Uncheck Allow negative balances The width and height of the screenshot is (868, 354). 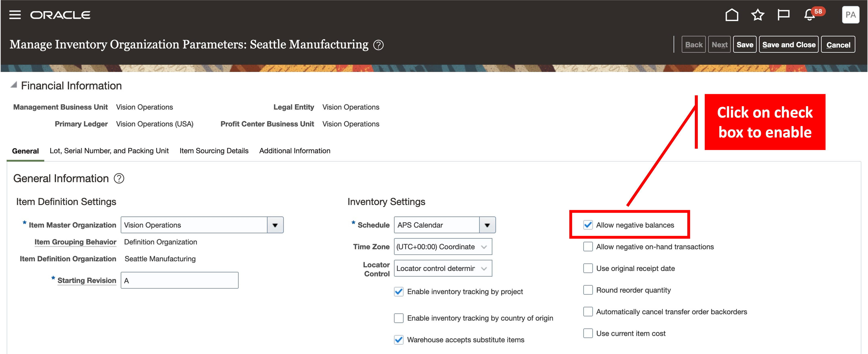(588, 225)
